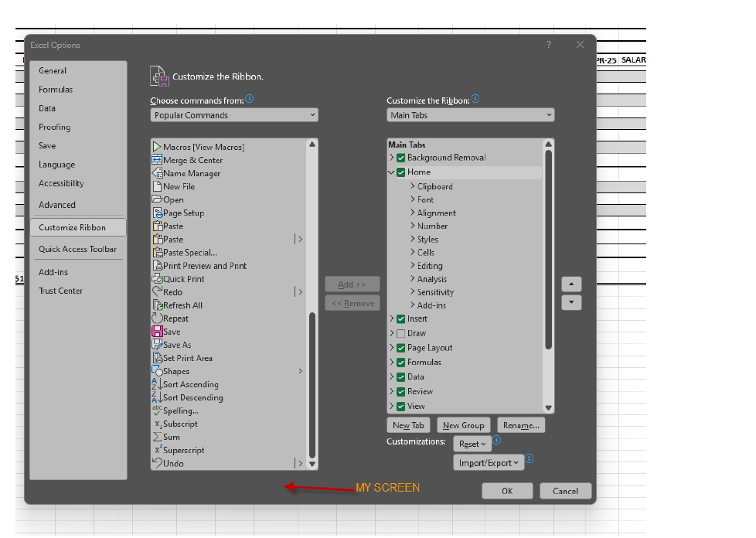
Task: Click the Cancel button
Action: (x=566, y=491)
